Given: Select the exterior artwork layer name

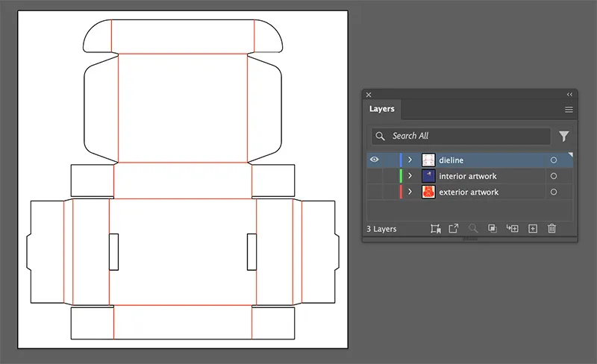Looking at the screenshot, I should 469,192.
